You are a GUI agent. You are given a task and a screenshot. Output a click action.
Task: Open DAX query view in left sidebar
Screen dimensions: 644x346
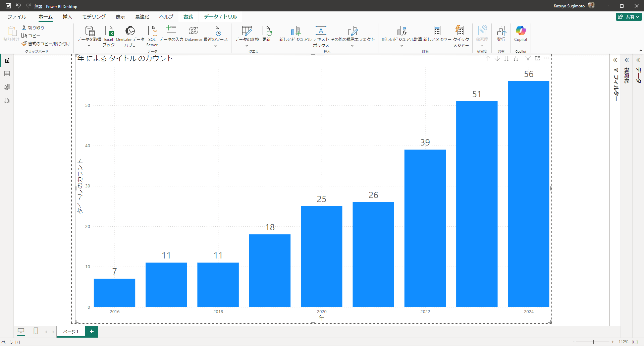click(7, 101)
